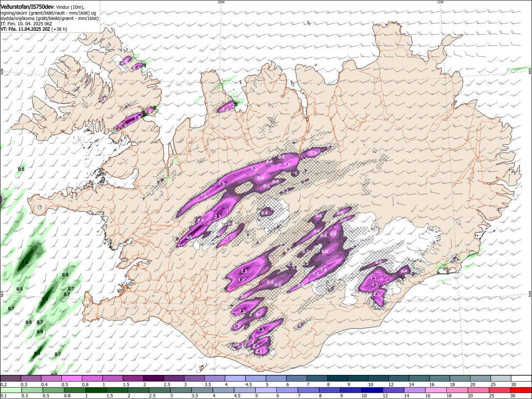Select the pink snow-scale swatch at 0.5
The image size is (532, 399).
tap(71, 378)
